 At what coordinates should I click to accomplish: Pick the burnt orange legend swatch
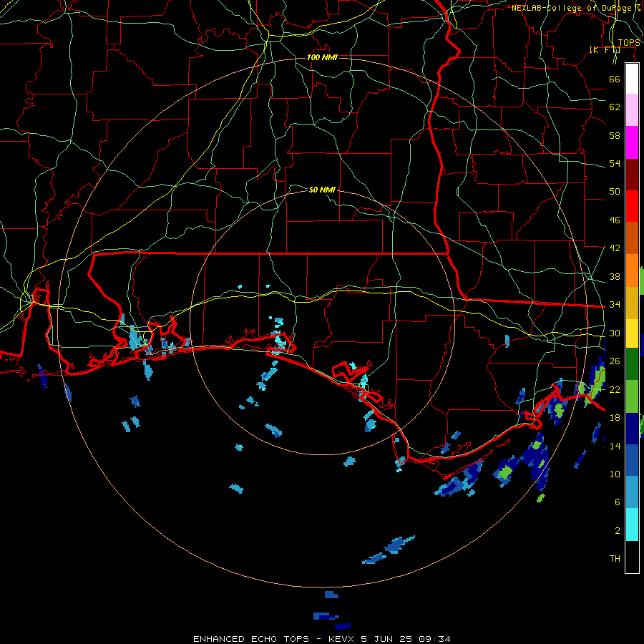pyautogui.click(x=632, y=238)
